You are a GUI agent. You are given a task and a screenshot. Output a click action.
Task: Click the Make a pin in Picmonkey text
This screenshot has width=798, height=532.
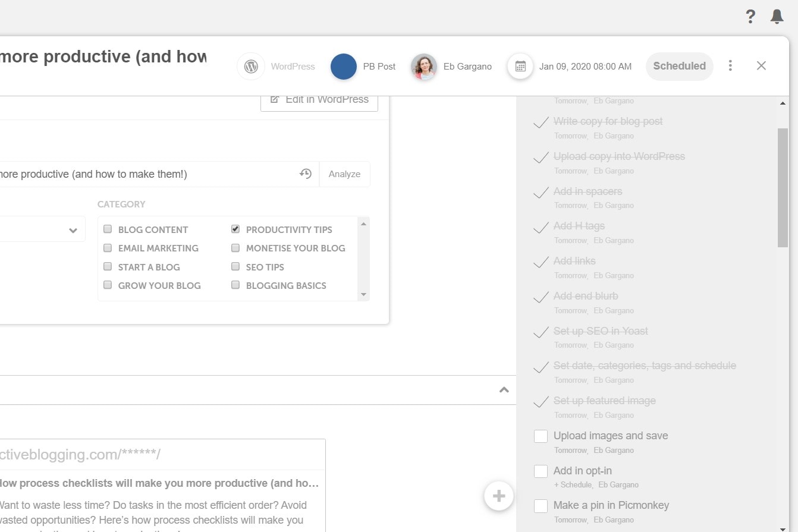(x=611, y=505)
